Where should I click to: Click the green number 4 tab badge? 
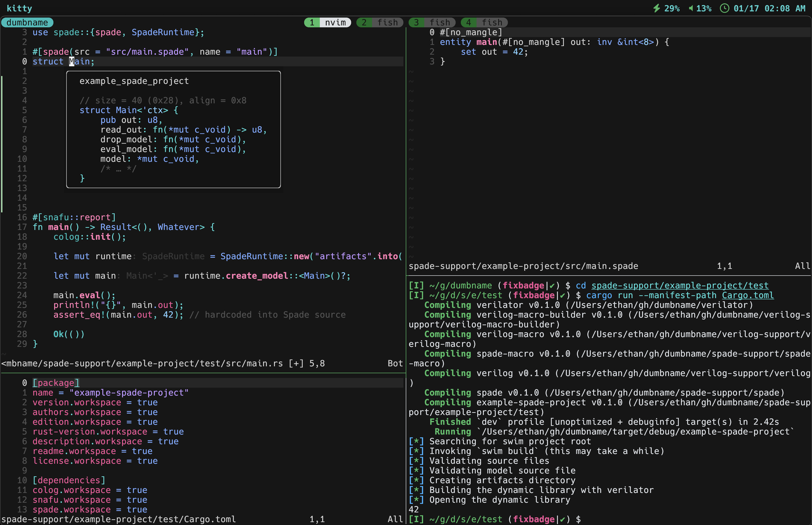[x=468, y=23]
